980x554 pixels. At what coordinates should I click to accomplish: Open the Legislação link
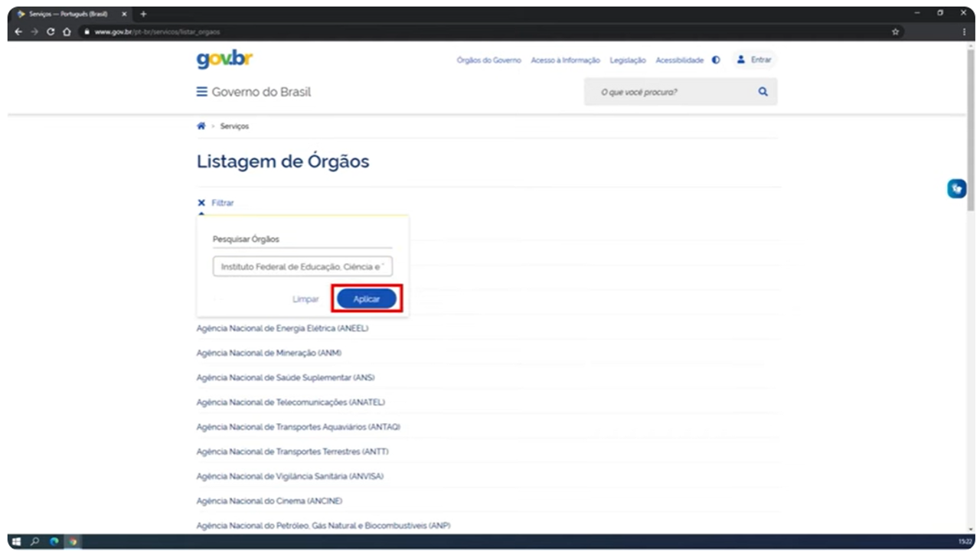[627, 60]
